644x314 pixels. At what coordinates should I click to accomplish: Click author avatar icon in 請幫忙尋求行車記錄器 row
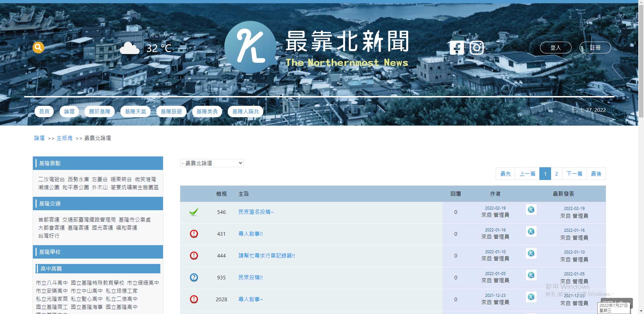click(531, 253)
